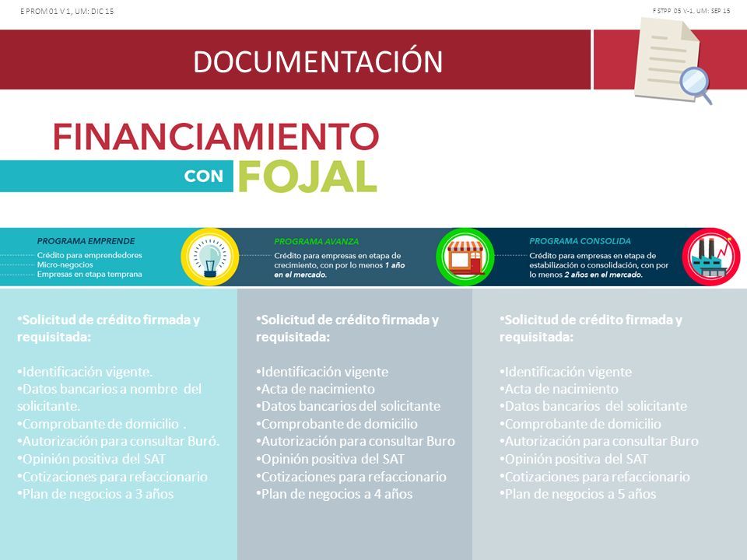Click 'Opinión positiva del SAT' in Avanza column
The height and width of the screenshot is (560, 747).
[x=330, y=459]
